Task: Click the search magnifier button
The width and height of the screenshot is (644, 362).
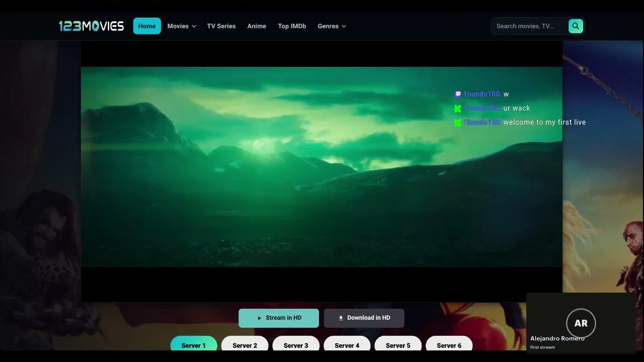Action: [x=576, y=26]
